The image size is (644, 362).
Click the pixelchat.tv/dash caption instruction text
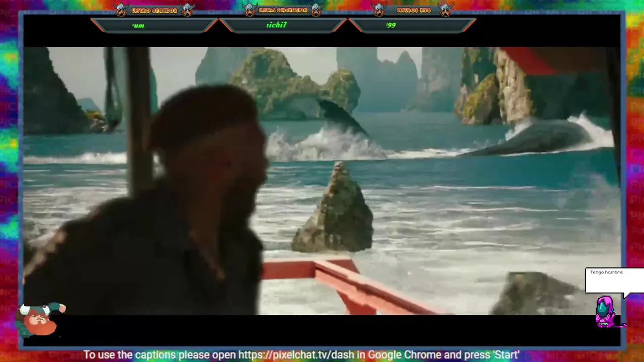tap(301, 355)
